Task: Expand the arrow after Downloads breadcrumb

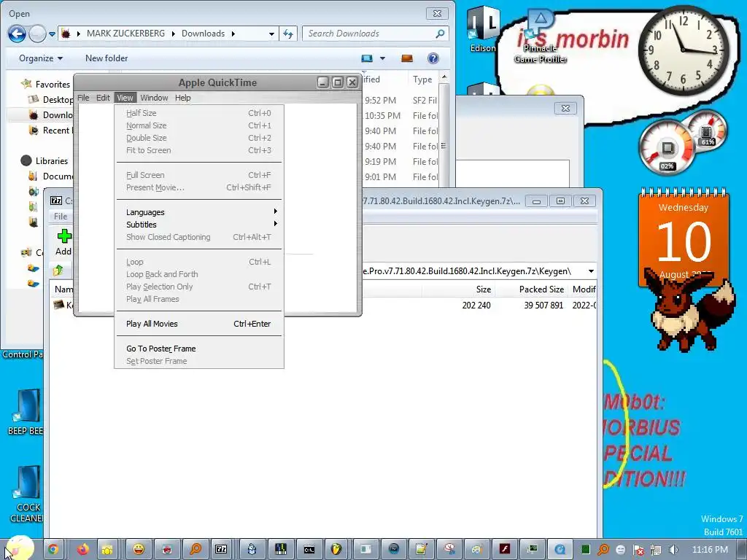Action: point(233,34)
